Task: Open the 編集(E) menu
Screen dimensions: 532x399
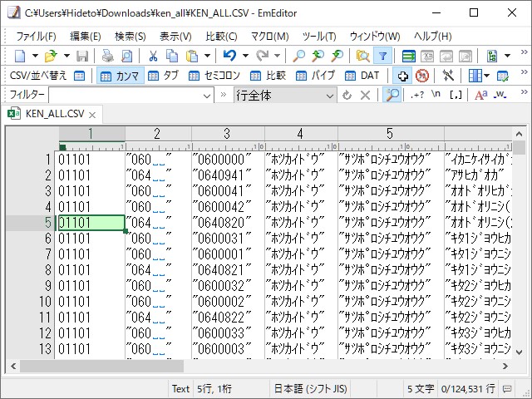Action: point(85,36)
